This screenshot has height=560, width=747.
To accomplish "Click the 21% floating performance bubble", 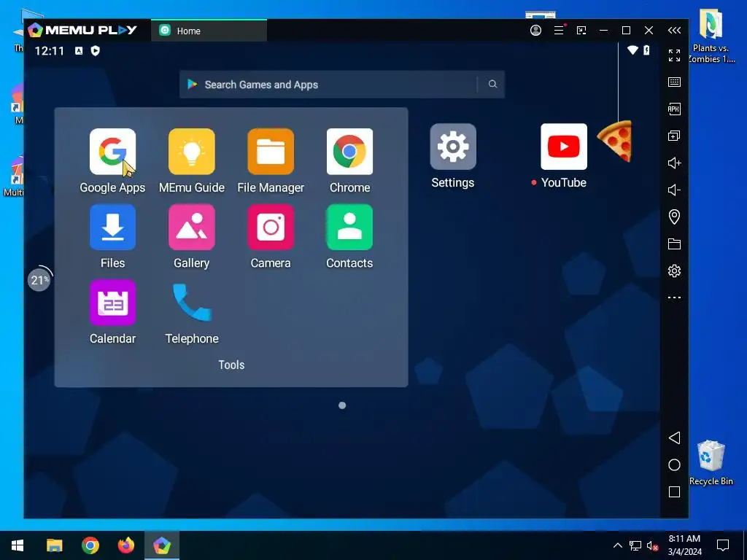I will (x=39, y=279).
